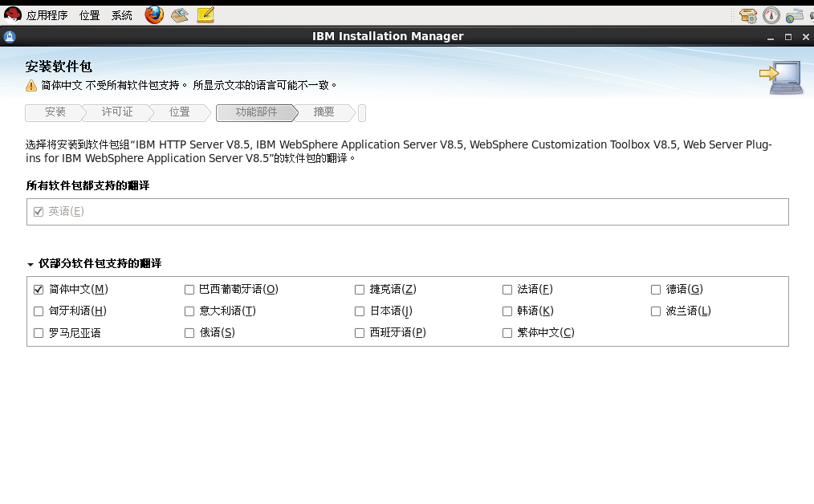Enable the 意大利语(T) checkbox
This screenshot has width=814, height=504.
[x=189, y=311]
